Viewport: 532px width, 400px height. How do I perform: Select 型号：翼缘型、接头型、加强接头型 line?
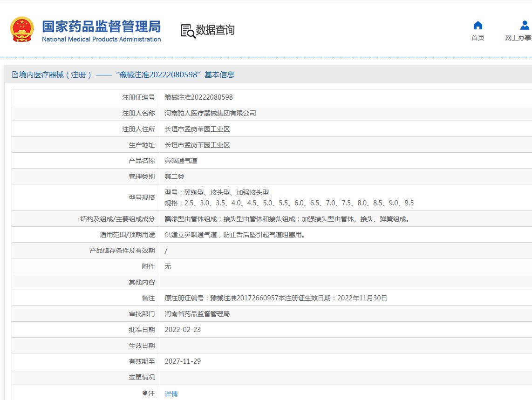217,192
